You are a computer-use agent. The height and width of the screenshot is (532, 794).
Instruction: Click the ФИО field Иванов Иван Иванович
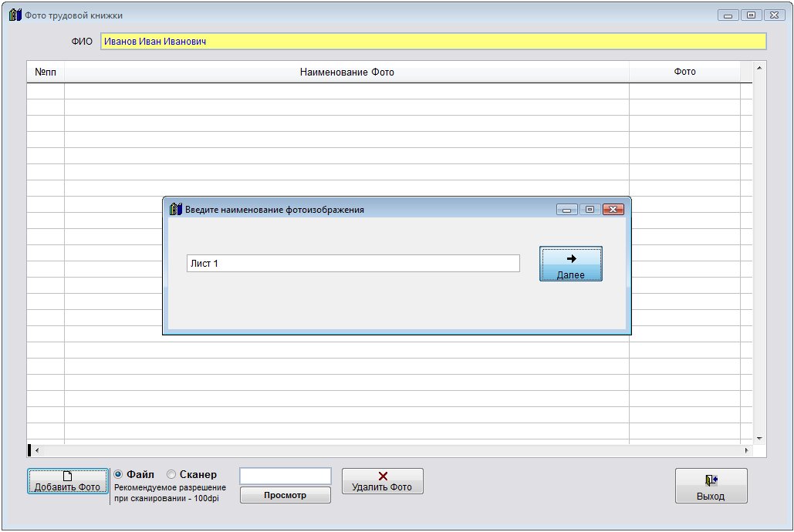[x=433, y=42]
